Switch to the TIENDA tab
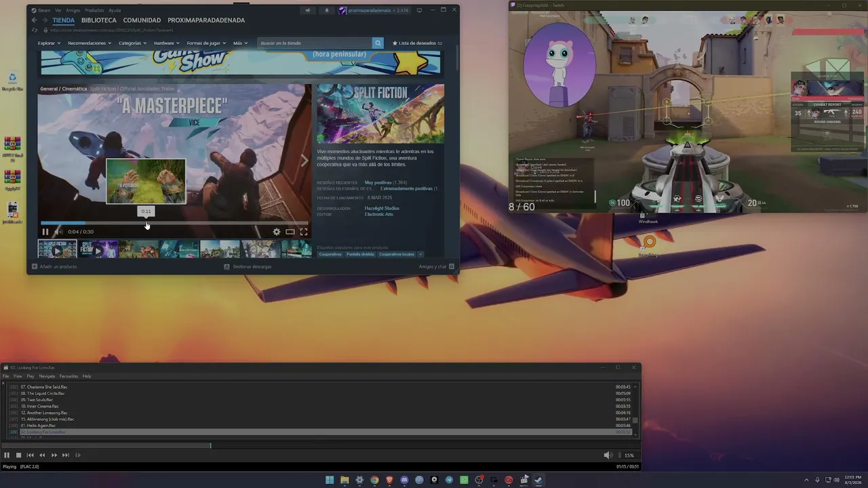Screen dimensions: 868x488 click(x=64, y=20)
